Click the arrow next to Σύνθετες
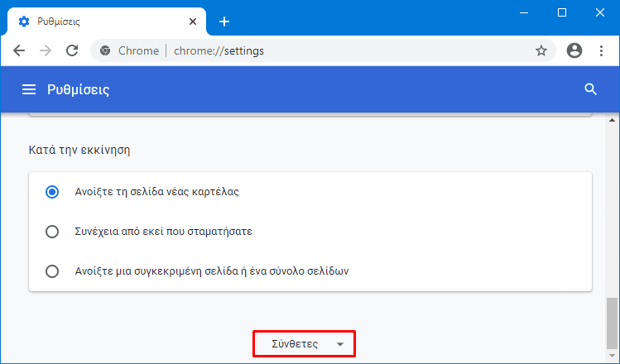620x364 pixels. (x=340, y=344)
